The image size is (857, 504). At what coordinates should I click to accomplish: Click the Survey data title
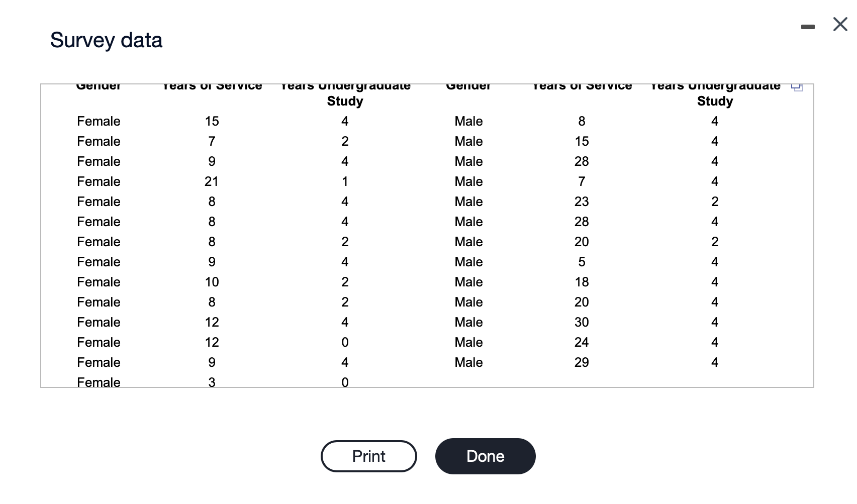tap(107, 40)
